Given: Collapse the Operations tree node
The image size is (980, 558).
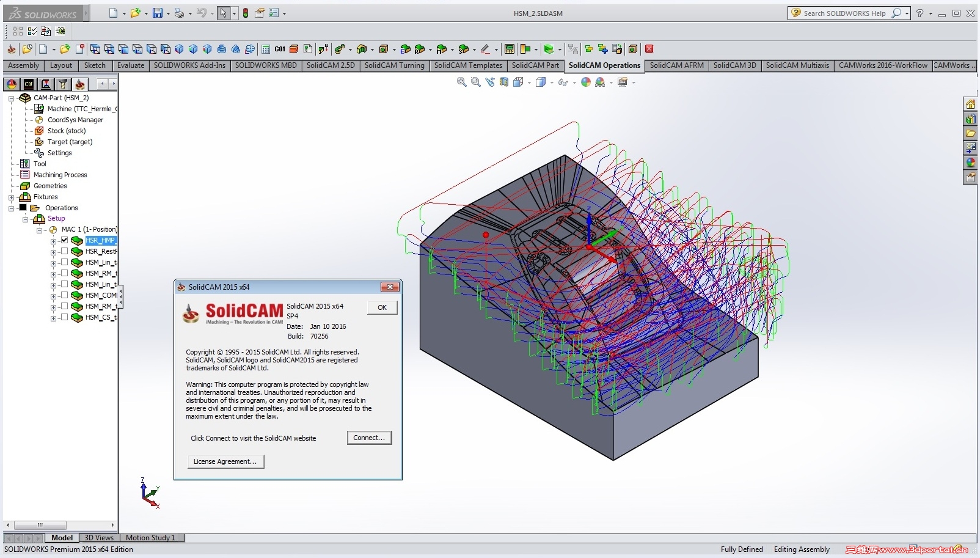Looking at the screenshot, I should 11,208.
